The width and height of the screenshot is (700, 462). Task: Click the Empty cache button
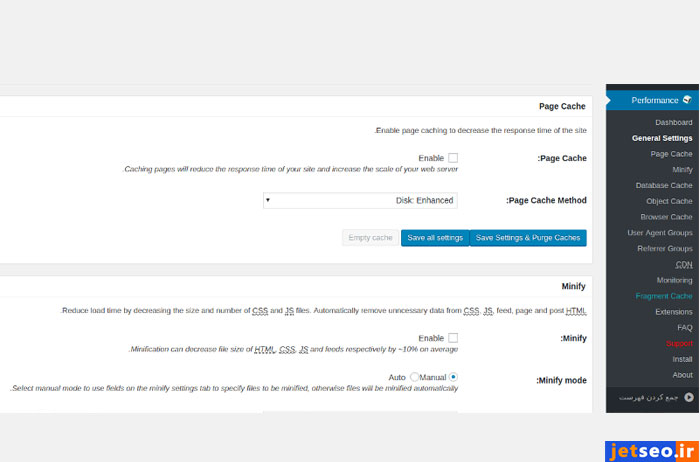pos(370,238)
